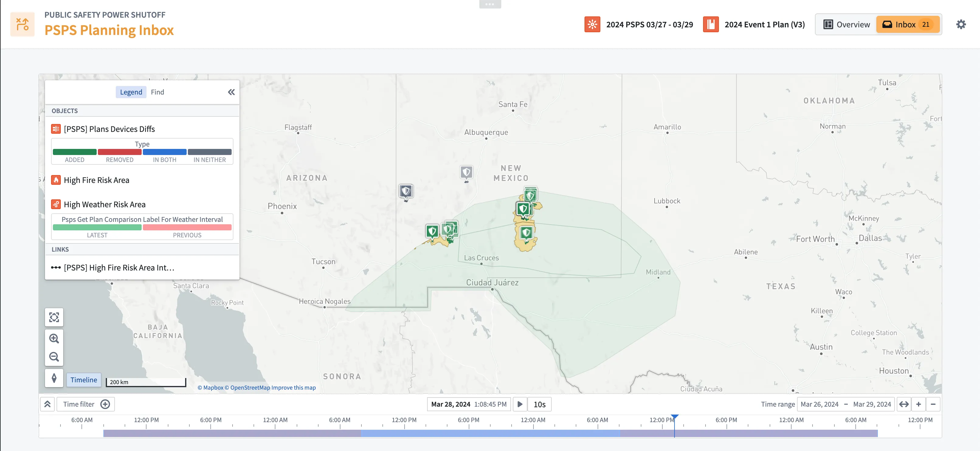980x451 pixels.
Task: Open the Improve this map link
Action: point(293,387)
